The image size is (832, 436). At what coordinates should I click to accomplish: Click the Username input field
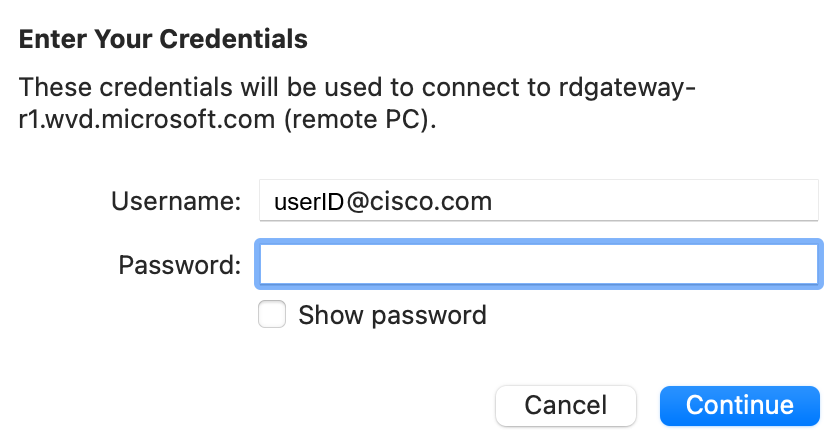tap(538, 201)
